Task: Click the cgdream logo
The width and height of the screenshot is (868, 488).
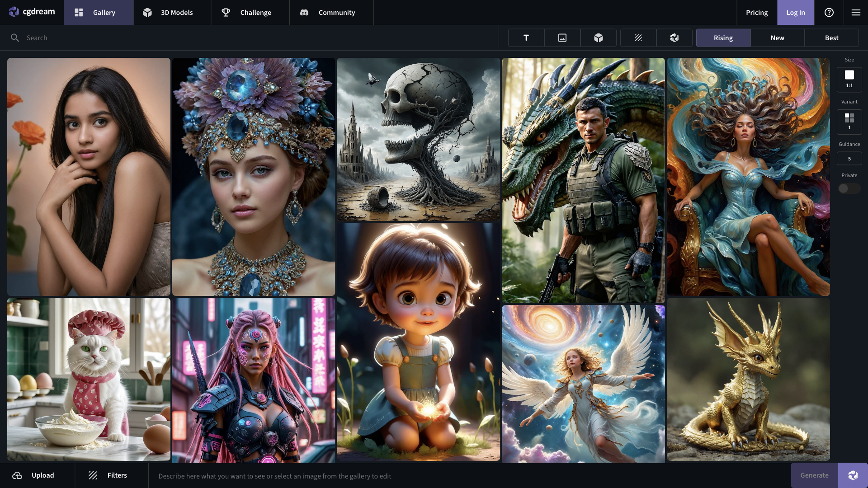Action: [32, 12]
